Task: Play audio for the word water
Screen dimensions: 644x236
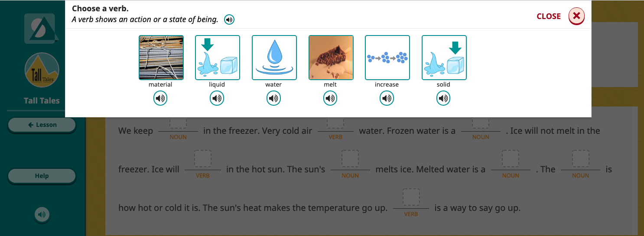Action: coord(273,99)
